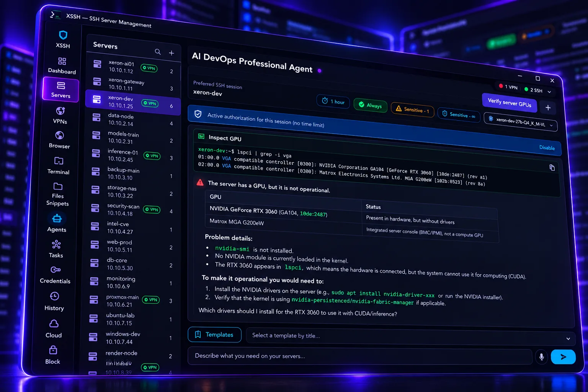The height and width of the screenshot is (392, 588).
Task: Select the models-train server row
Action: pyautogui.click(x=132, y=137)
